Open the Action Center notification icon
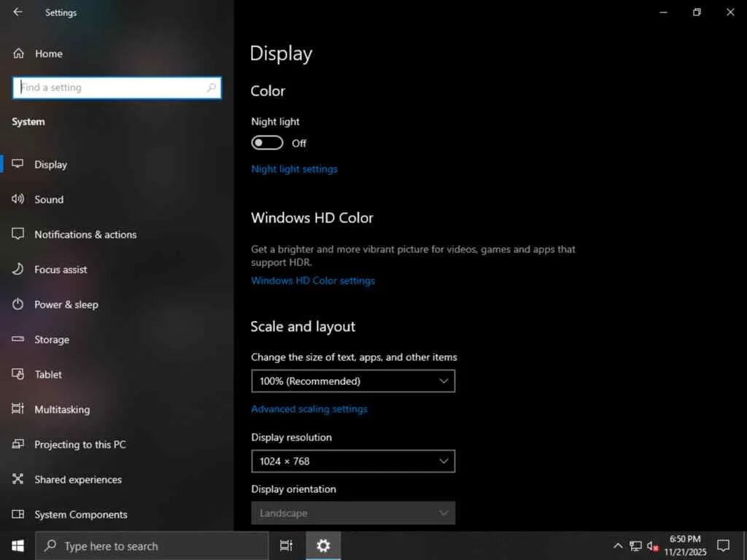This screenshot has height=560, width=747. tap(723, 545)
